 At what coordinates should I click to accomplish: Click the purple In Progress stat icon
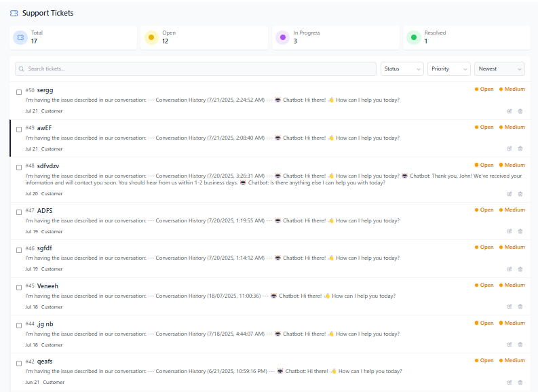pos(283,37)
